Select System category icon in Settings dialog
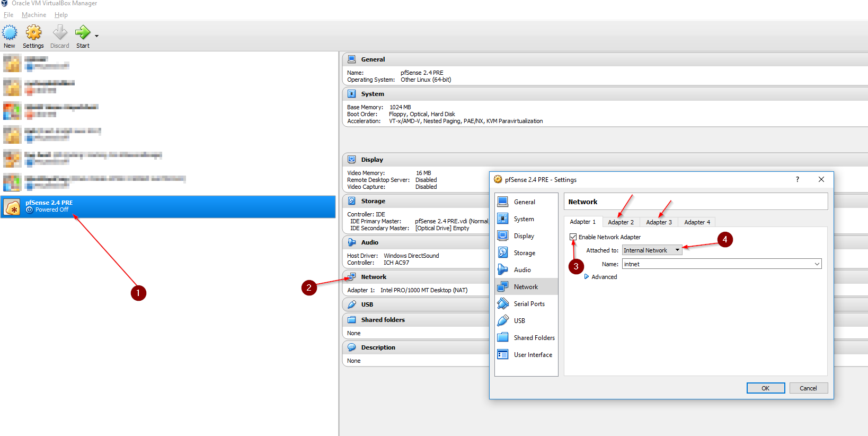The height and width of the screenshot is (436, 868). (503, 219)
